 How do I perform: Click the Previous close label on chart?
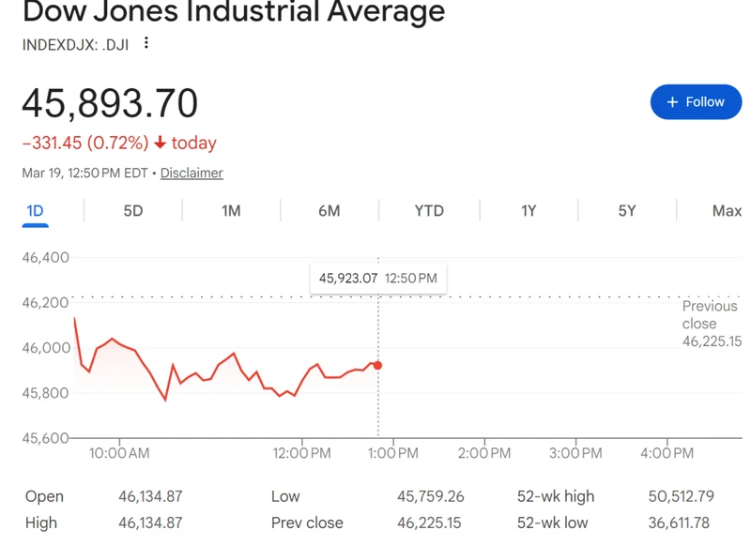710,314
